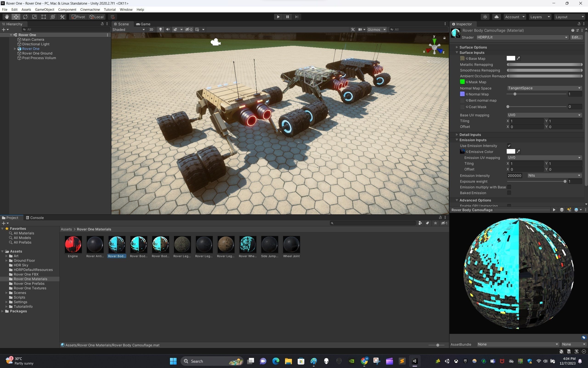Open scene camera settings icon
The image size is (588, 368).
360,29
